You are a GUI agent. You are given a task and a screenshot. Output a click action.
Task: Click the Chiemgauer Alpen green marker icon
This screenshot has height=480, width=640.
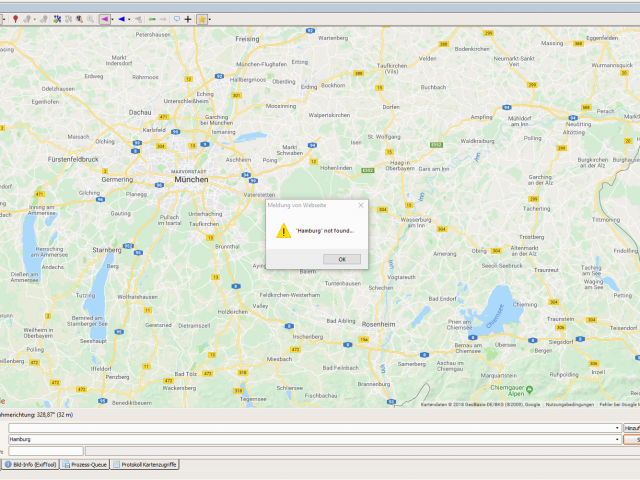click(529, 389)
